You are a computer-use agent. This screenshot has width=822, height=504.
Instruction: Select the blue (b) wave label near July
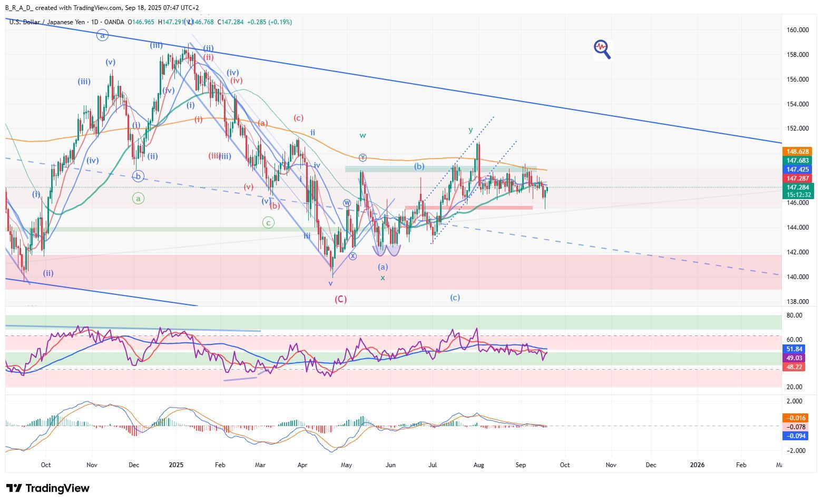point(419,166)
